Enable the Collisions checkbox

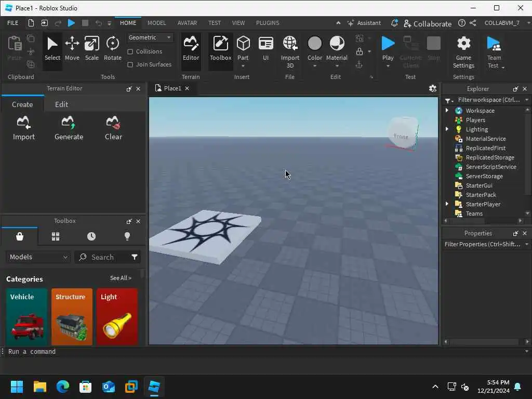130,51
